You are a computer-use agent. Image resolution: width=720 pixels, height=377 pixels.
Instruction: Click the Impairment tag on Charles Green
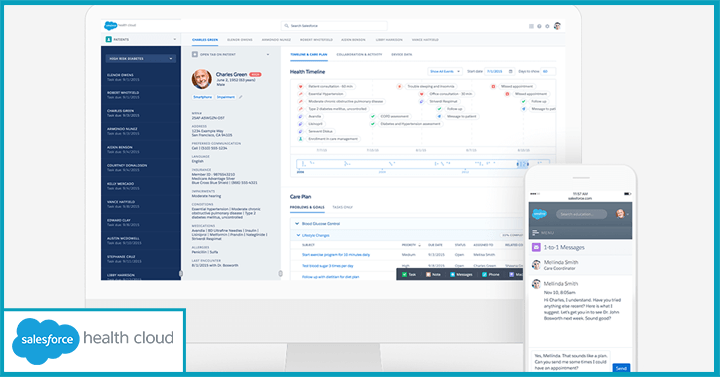[x=225, y=97]
